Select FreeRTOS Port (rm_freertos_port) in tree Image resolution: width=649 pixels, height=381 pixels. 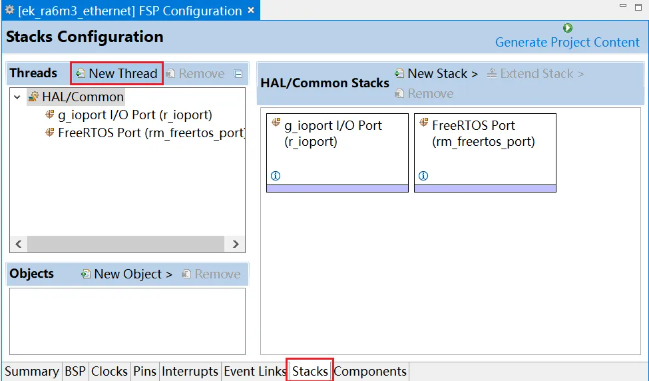click(151, 133)
